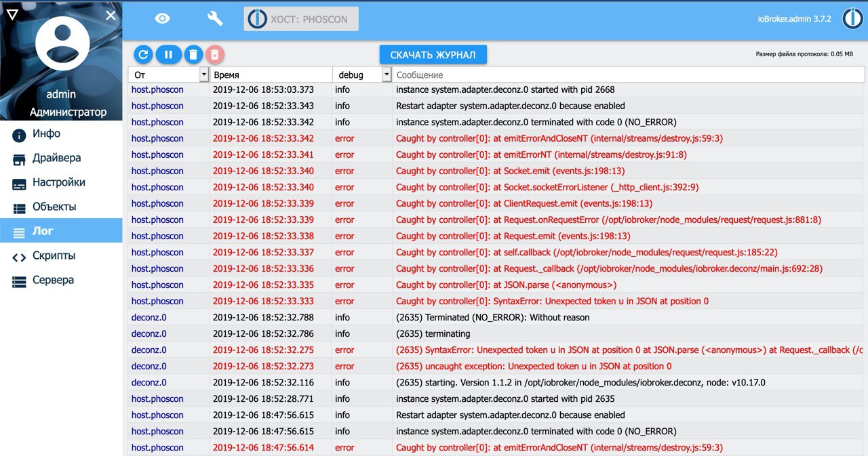This screenshot has width=868, height=456.
Task: Pause the log updates
Action: 168,55
